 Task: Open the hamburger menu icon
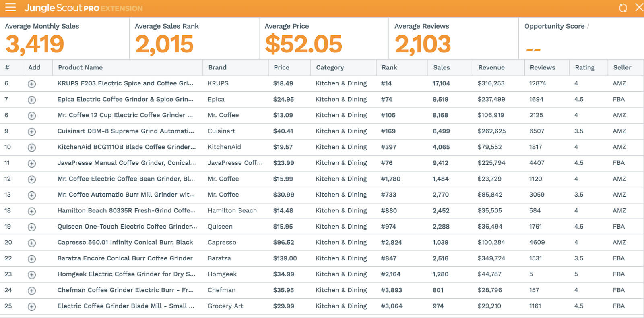click(x=10, y=8)
